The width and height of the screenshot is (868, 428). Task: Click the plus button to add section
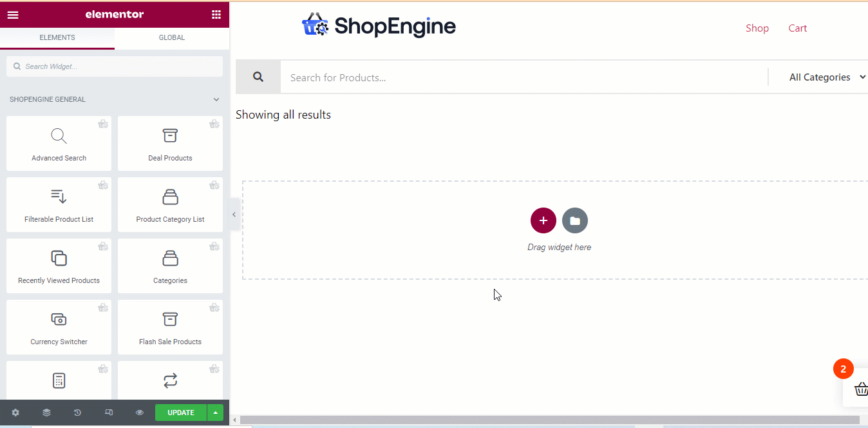pos(543,220)
